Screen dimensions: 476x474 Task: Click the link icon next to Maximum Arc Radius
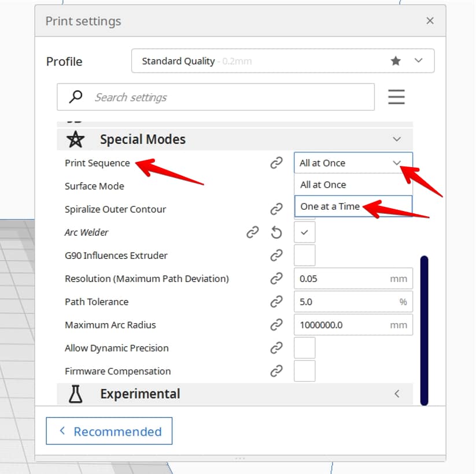point(276,324)
